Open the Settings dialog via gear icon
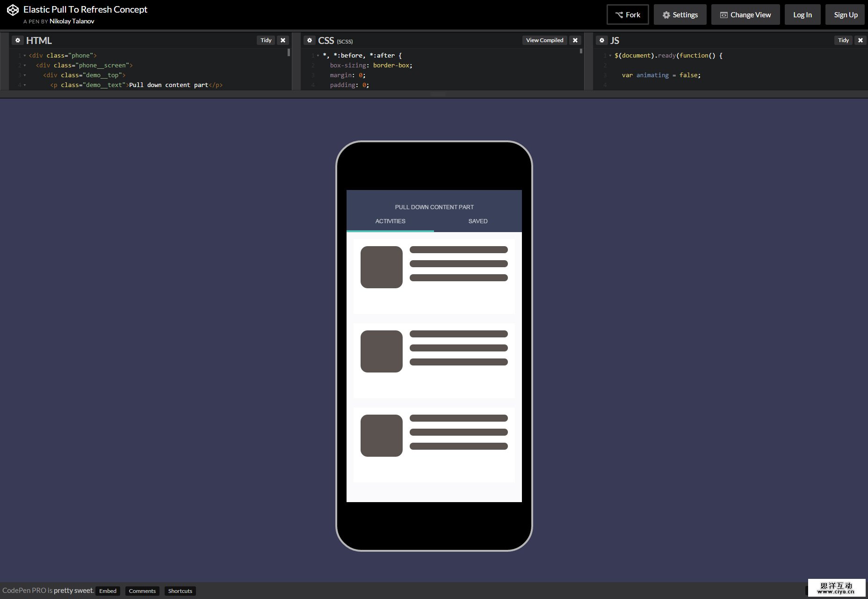 click(x=666, y=15)
